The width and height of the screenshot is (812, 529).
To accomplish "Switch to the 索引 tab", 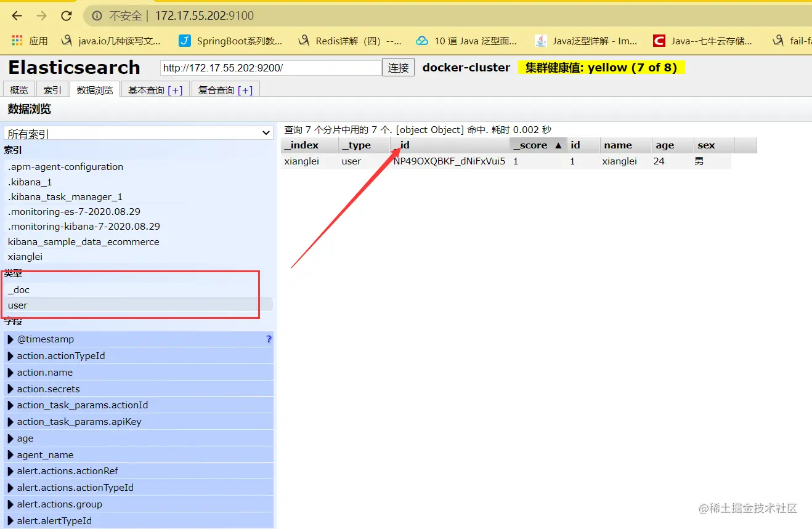I will point(52,90).
